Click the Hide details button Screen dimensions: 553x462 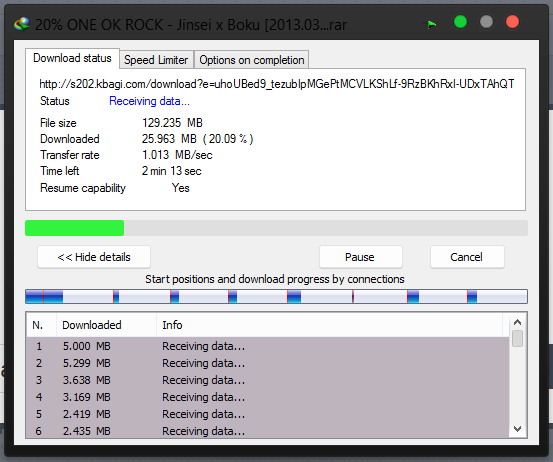point(94,257)
